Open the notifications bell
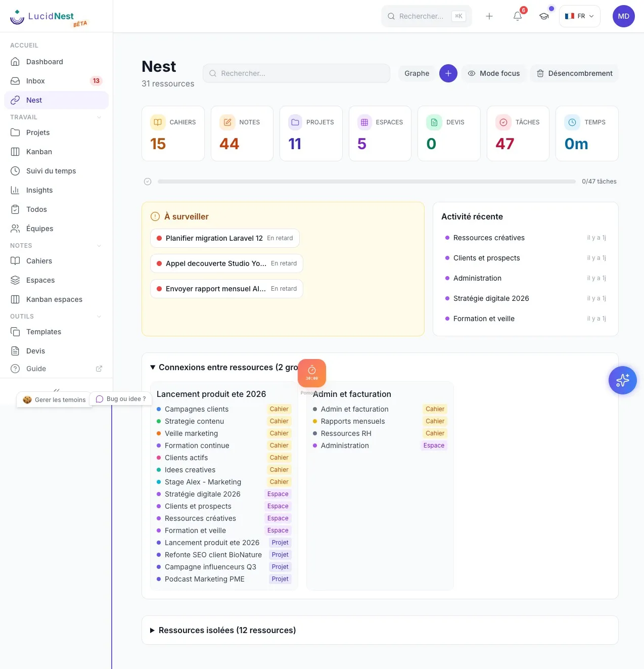 click(x=518, y=16)
